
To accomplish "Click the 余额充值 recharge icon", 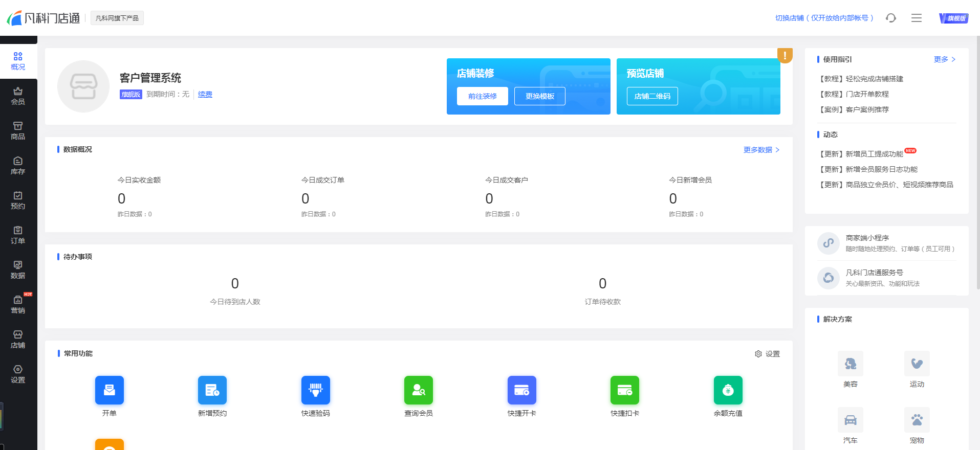I will pyautogui.click(x=728, y=390).
